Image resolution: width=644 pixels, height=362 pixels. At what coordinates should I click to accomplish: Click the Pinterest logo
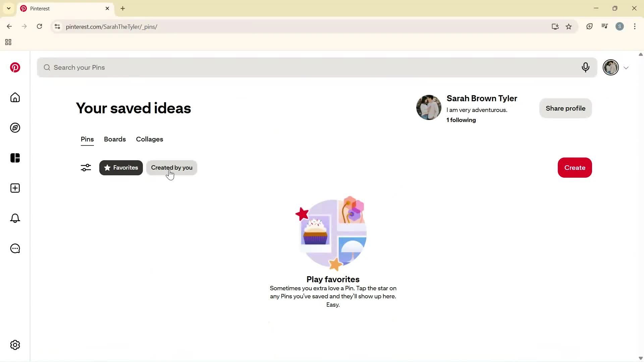click(15, 67)
